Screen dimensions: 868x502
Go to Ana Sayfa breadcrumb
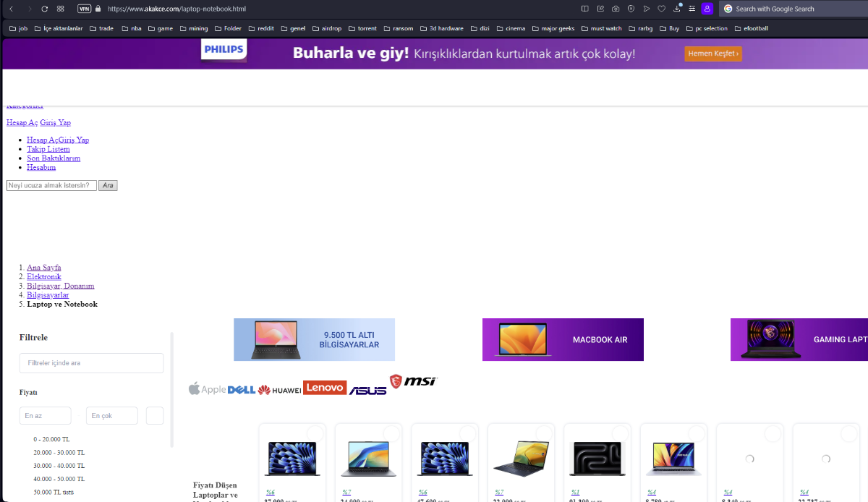(x=44, y=268)
